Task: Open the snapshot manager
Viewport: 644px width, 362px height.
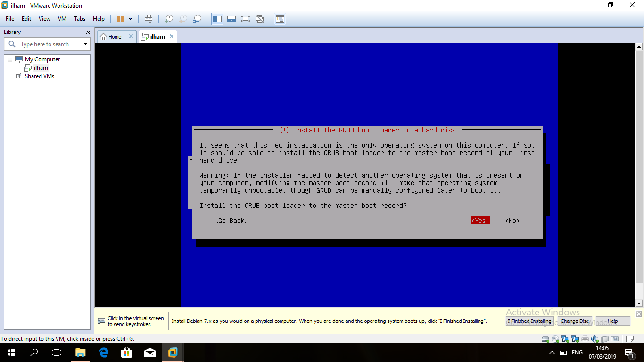Action: pos(198,19)
